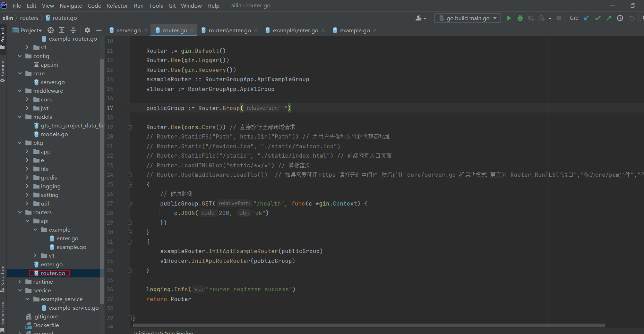Toggle the Commit tool window side tab
Image resolution: width=644 pixels, height=334 pixels.
[x=3, y=69]
